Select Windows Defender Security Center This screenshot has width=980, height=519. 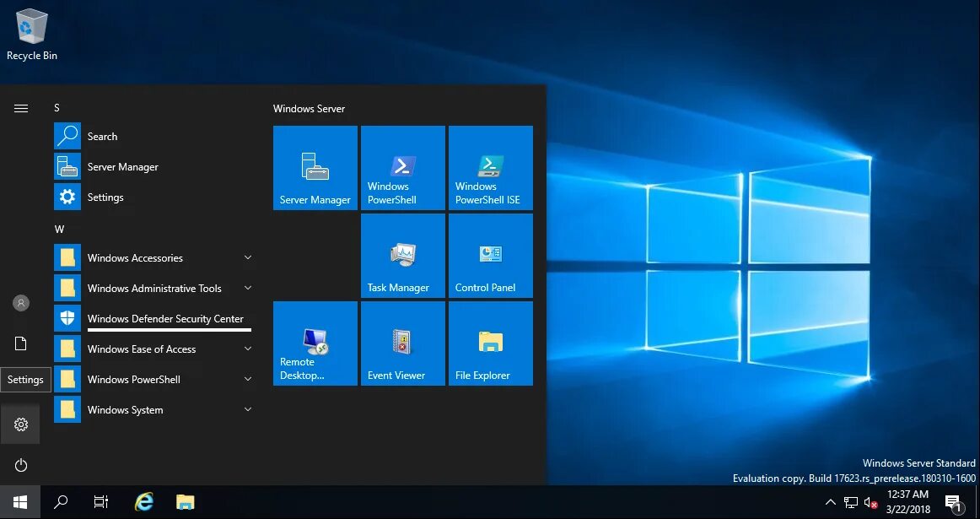click(x=164, y=318)
